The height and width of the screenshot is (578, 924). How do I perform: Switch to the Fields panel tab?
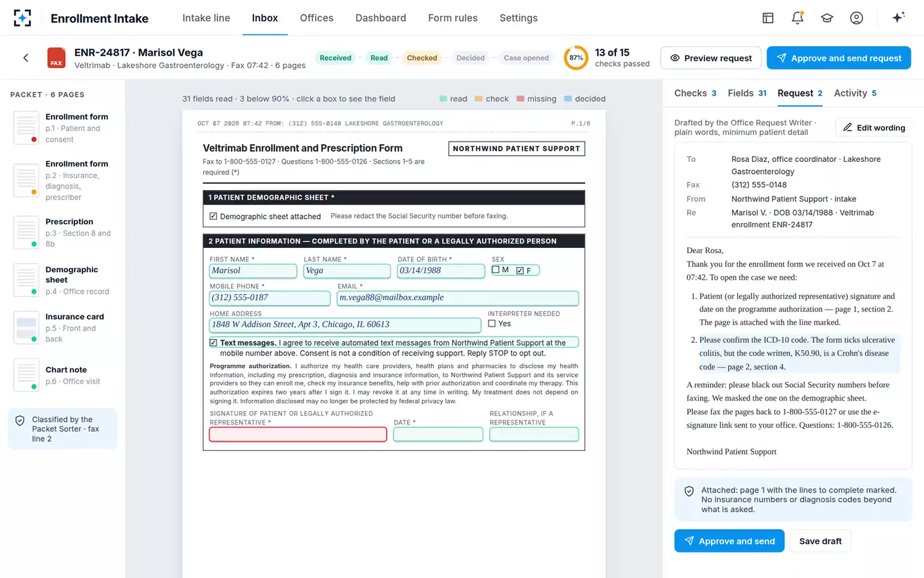(x=747, y=93)
